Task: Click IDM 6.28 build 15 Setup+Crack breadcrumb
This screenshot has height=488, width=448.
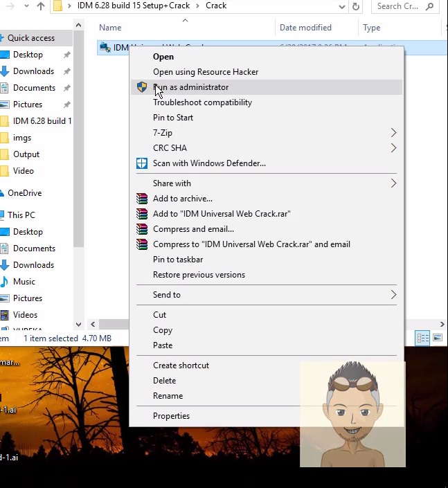Action: click(x=134, y=6)
